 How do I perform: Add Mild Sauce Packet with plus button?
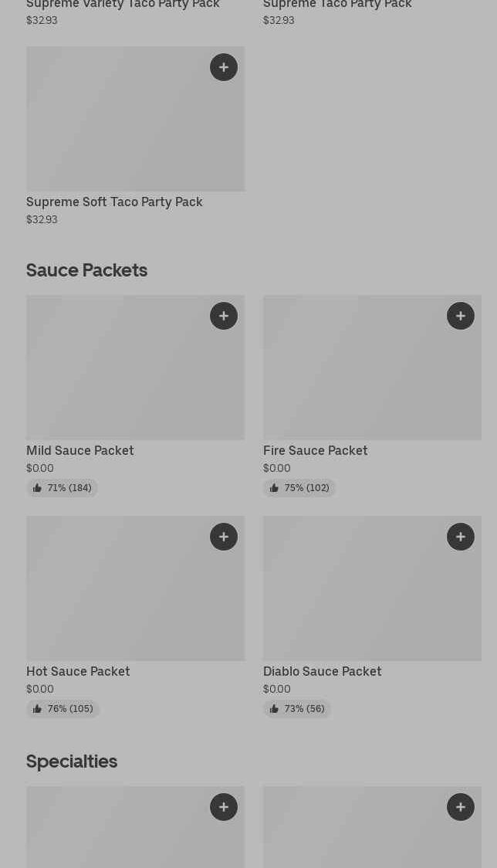[224, 316]
